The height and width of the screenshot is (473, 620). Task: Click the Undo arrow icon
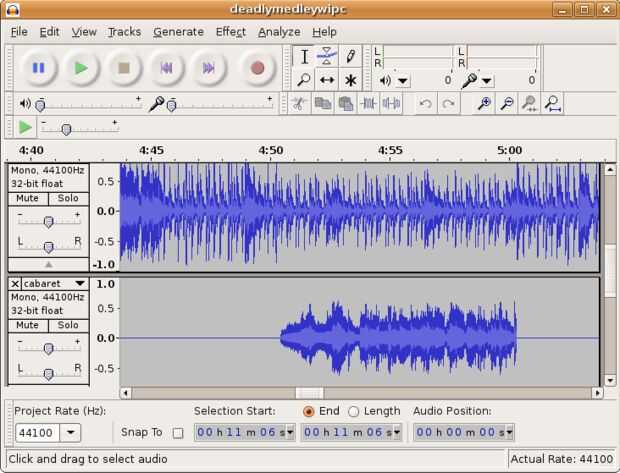pos(425,103)
